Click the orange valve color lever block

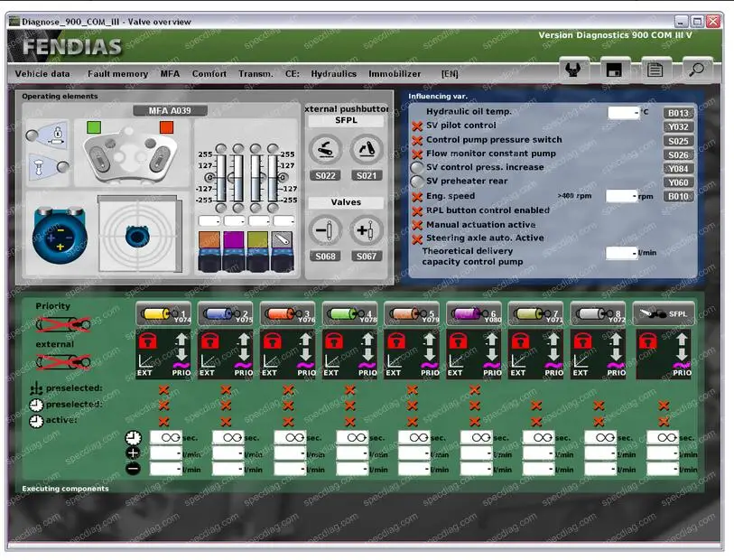(x=209, y=239)
